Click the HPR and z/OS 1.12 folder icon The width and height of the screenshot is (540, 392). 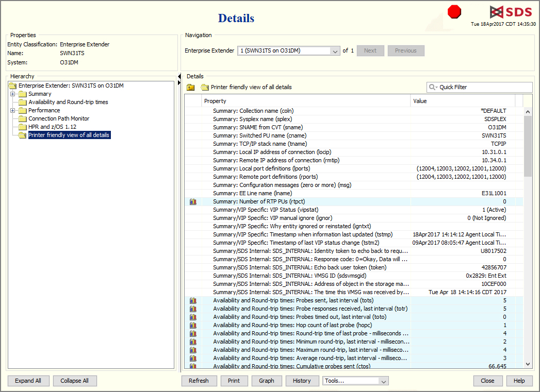(23, 127)
